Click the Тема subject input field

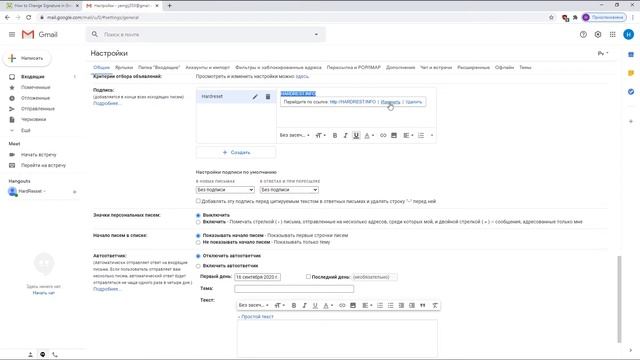[x=294, y=289]
